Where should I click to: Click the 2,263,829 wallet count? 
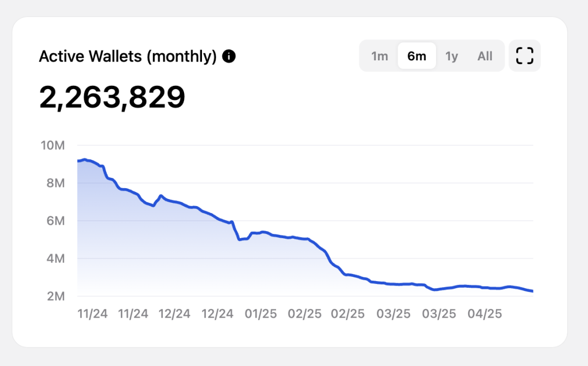[112, 97]
